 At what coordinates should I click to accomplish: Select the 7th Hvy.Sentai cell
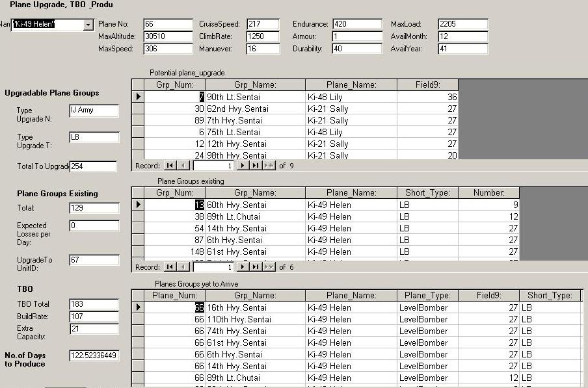[256, 121]
